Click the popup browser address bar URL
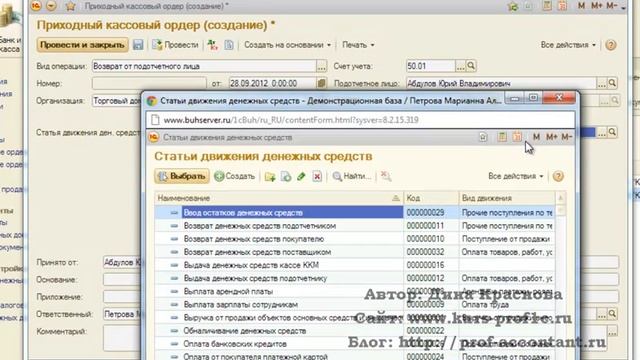 (x=291, y=120)
